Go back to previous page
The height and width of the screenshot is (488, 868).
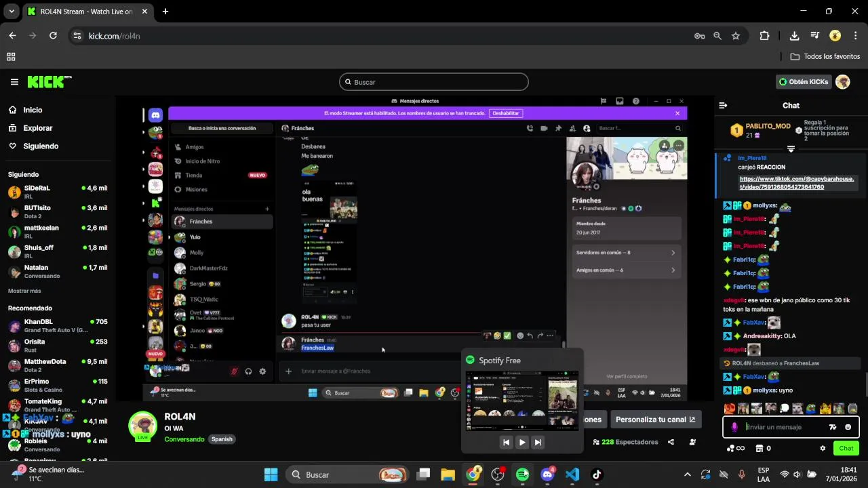point(12,36)
